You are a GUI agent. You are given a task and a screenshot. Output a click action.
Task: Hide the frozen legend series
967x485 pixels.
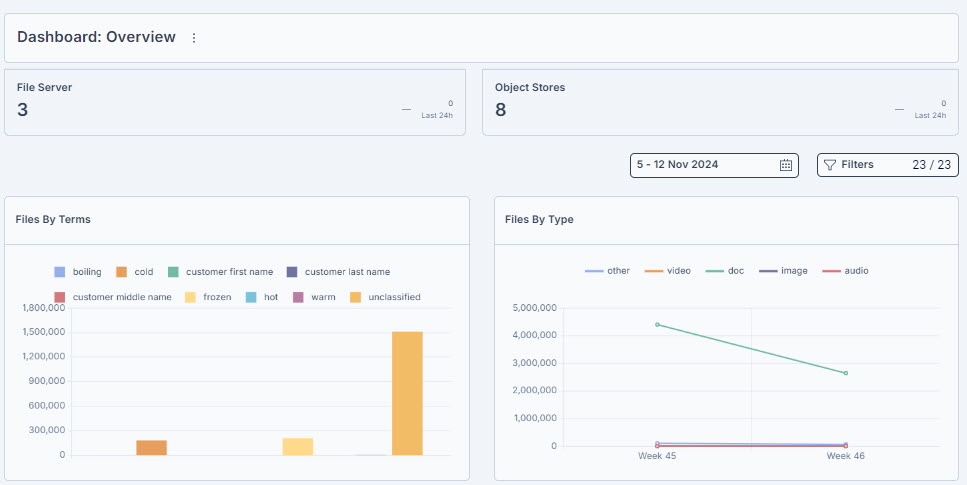pyautogui.click(x=208, y=297)
